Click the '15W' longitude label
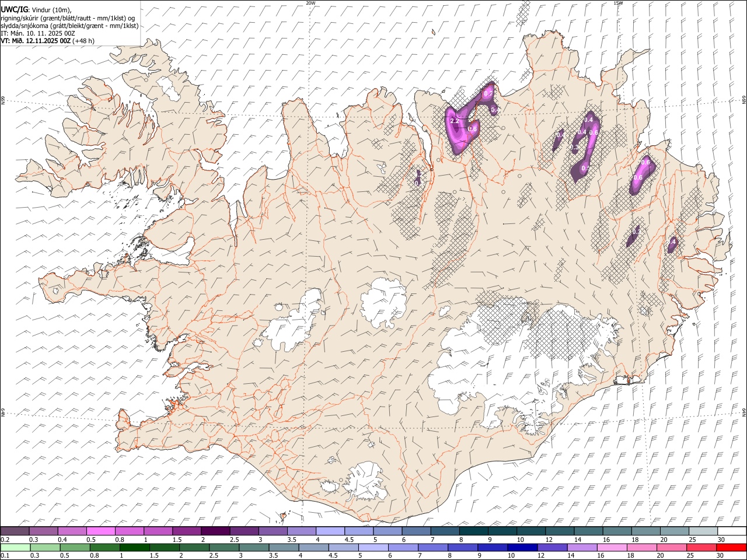 click(x=618, y=3)
